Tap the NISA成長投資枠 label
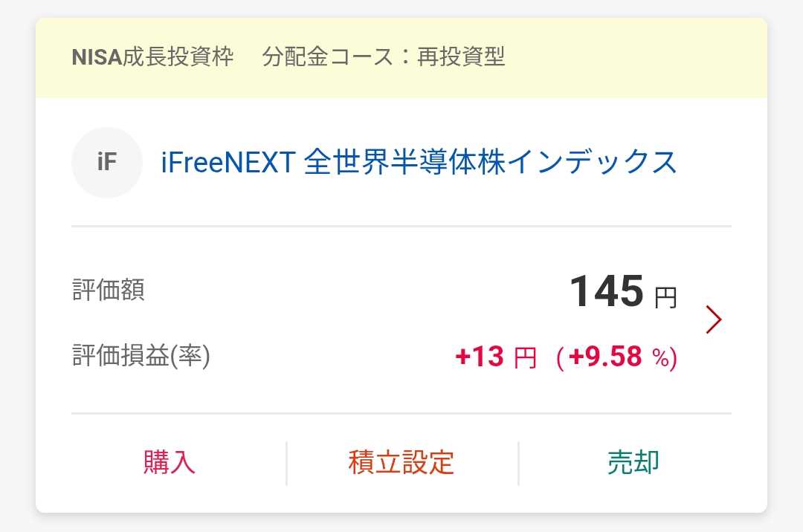This screenshot has width=803, height=532. click(152, 57)
